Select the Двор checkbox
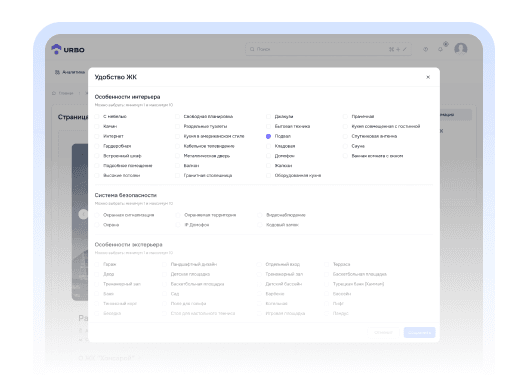This screenshot has width=529, height=380. point(97,274)
